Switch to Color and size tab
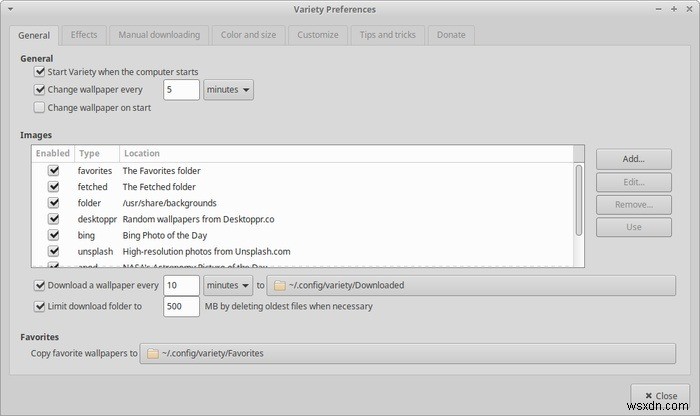Screen dimensions: 700x416 [248, 35]
